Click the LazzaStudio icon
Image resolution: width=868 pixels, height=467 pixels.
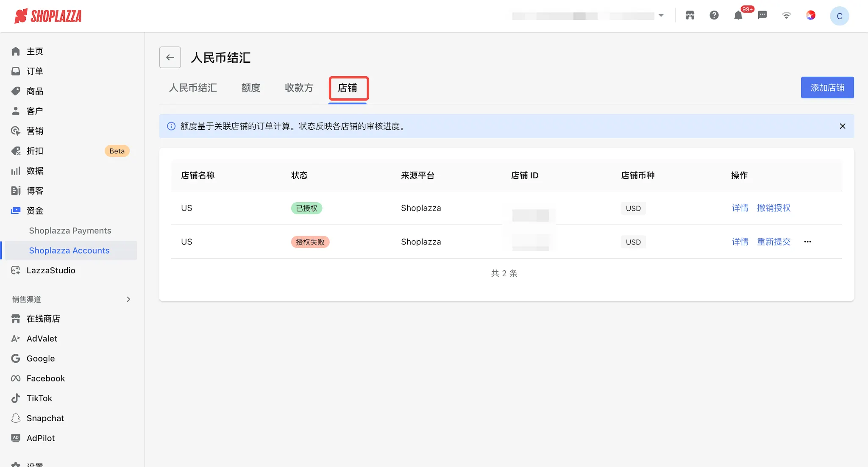(x=16, y=270)
